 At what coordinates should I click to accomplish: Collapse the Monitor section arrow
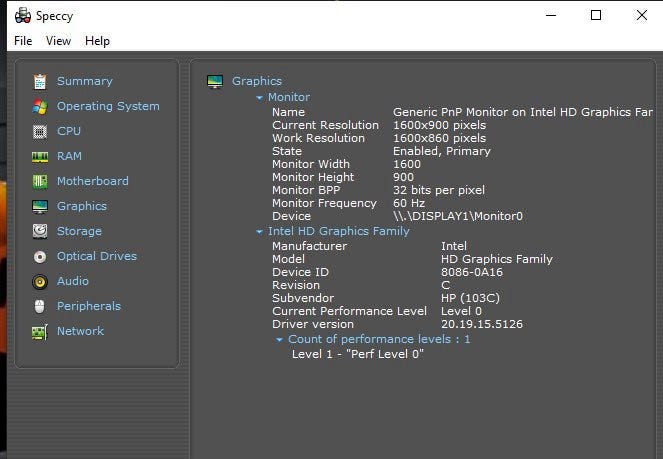coord(259,98)
